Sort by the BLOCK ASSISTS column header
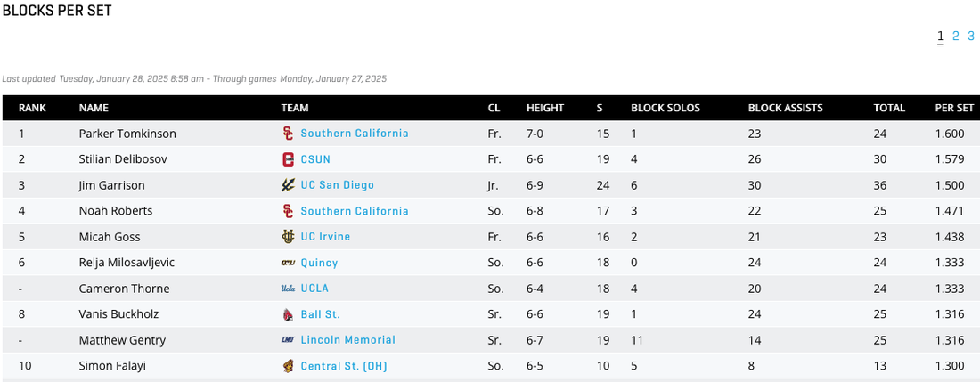The height and width of the screenshot is (382, 980). point(785,108)
